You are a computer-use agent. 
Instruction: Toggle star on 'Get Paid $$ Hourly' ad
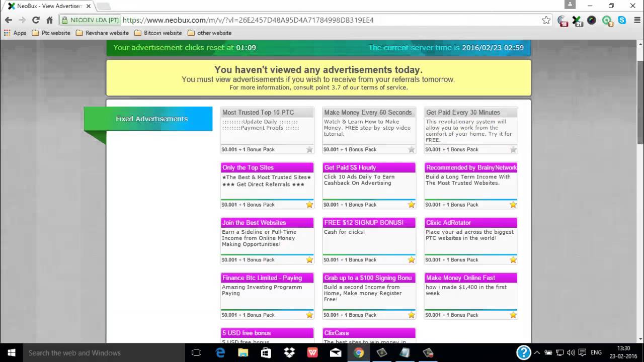pos(411,205)
